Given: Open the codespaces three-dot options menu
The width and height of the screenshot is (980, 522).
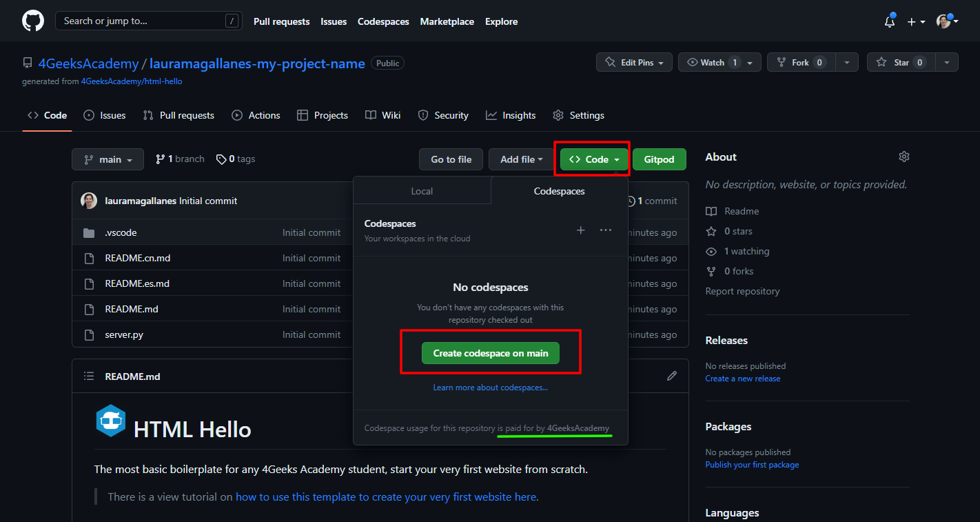Looking at the screenshot, I should (x=606, y=230).
